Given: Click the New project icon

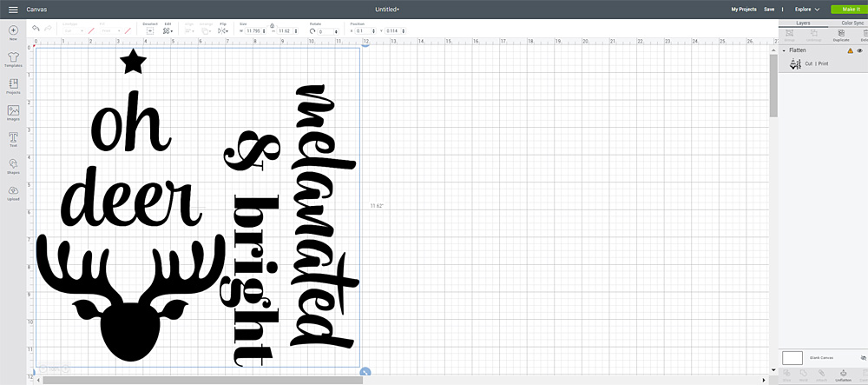Looking at the screenshot, I should [13, 33].
